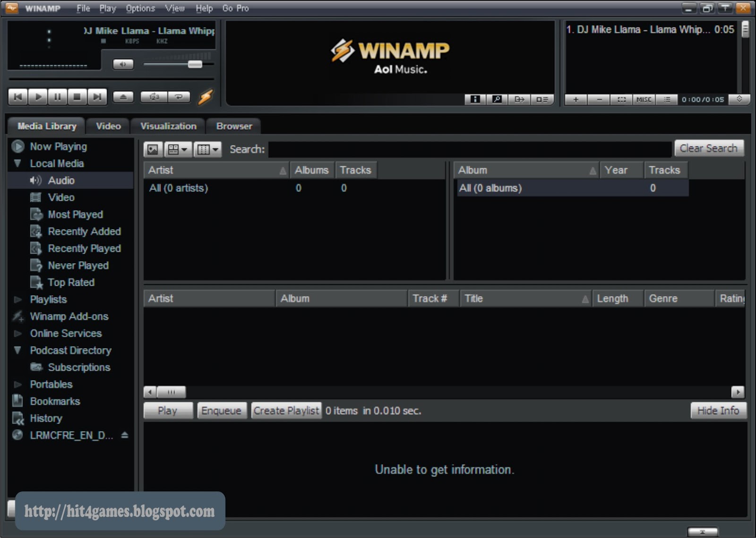Pause the current track
The height and width of the screenshot is (538, 756).
58,97
